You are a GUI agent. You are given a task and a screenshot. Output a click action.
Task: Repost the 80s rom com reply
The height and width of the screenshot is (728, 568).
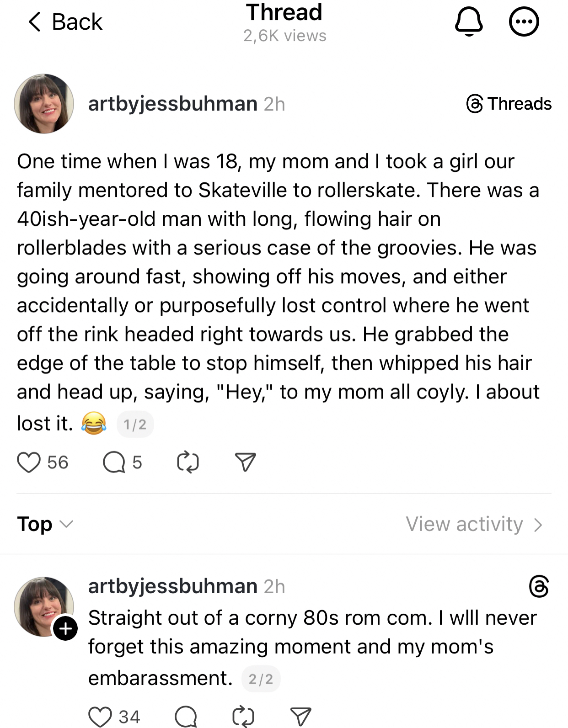pyautogui.click(x=243, y=716)
